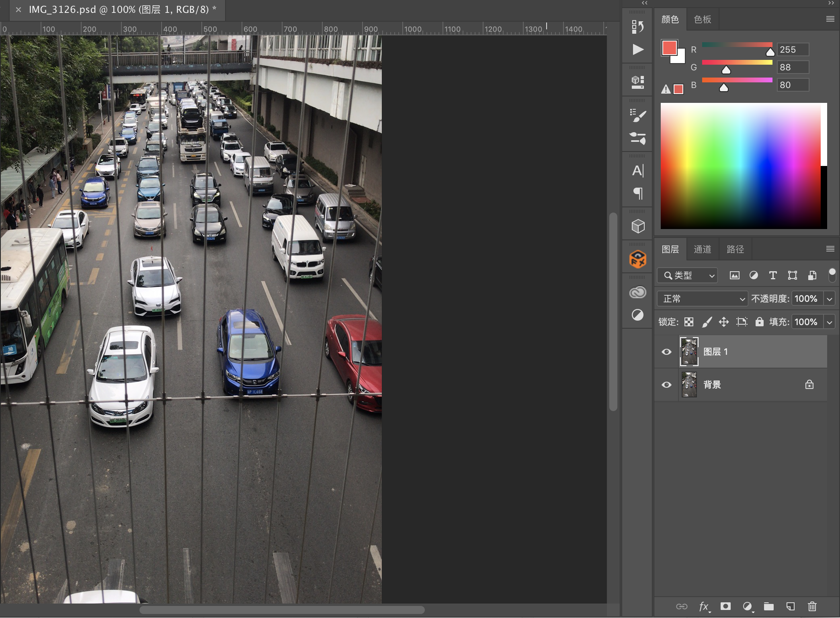The image size is (840, 618).
Task: Click the foreground red color swatch
Action: click(669, 48)
